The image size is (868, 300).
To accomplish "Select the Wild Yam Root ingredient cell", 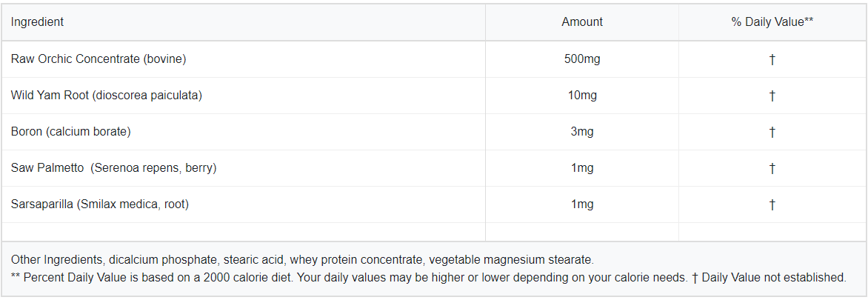I will 107,95.
